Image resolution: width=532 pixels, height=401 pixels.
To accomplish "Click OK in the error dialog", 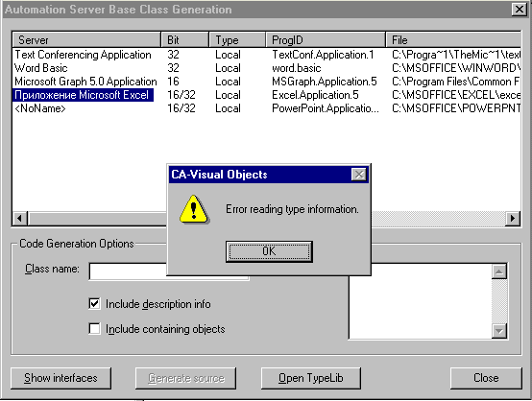I will (x=269, y=251).
